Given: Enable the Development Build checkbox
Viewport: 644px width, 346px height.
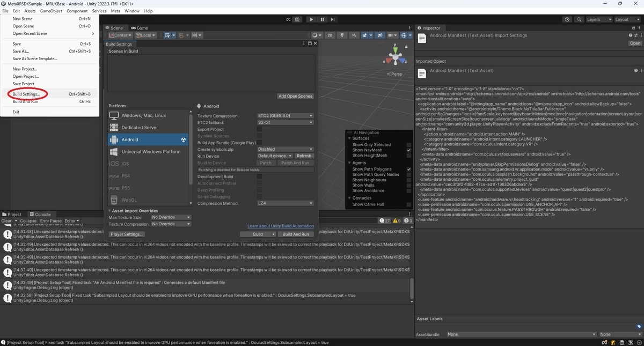Looking at the screenshot, I should [259, 176].
